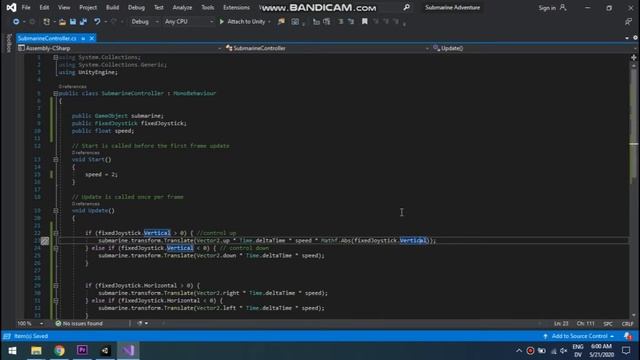Open the Any CPU platform dropdown

point(189,22)
